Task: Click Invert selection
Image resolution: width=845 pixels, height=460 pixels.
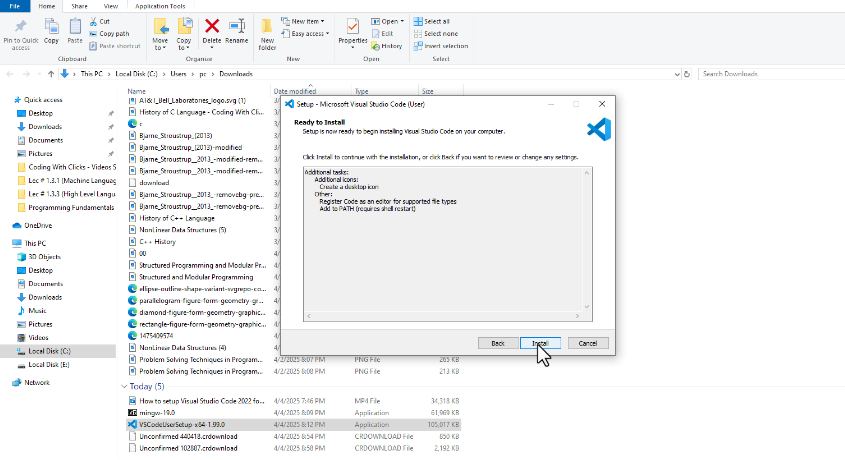Action: click(x=441, y=46)
